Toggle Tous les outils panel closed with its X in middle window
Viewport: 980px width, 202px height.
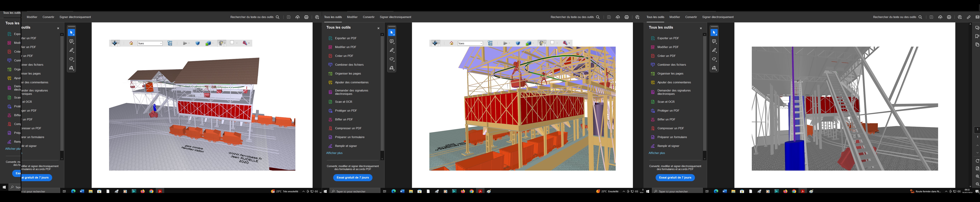click(378, 28)
